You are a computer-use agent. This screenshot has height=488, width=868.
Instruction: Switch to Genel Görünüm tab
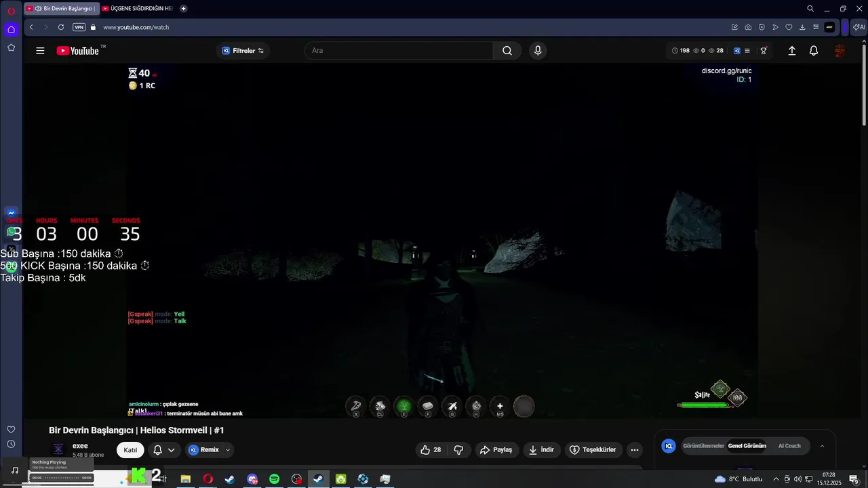(747, 446)
